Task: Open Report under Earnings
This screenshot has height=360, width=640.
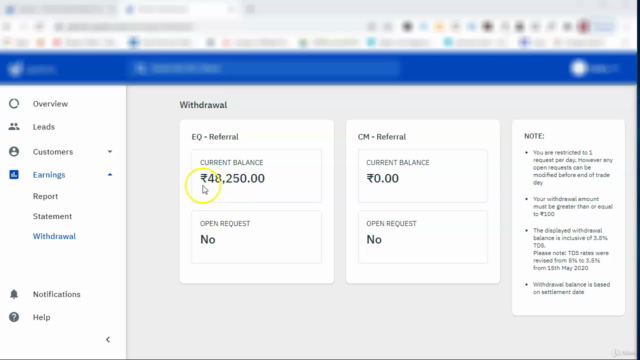Action: (45, 196)
